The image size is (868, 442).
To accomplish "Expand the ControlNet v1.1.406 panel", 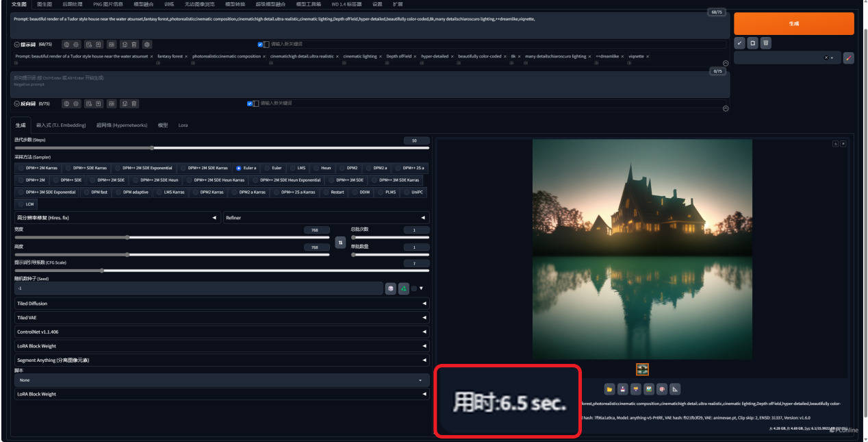I will (x=220, y=332).
